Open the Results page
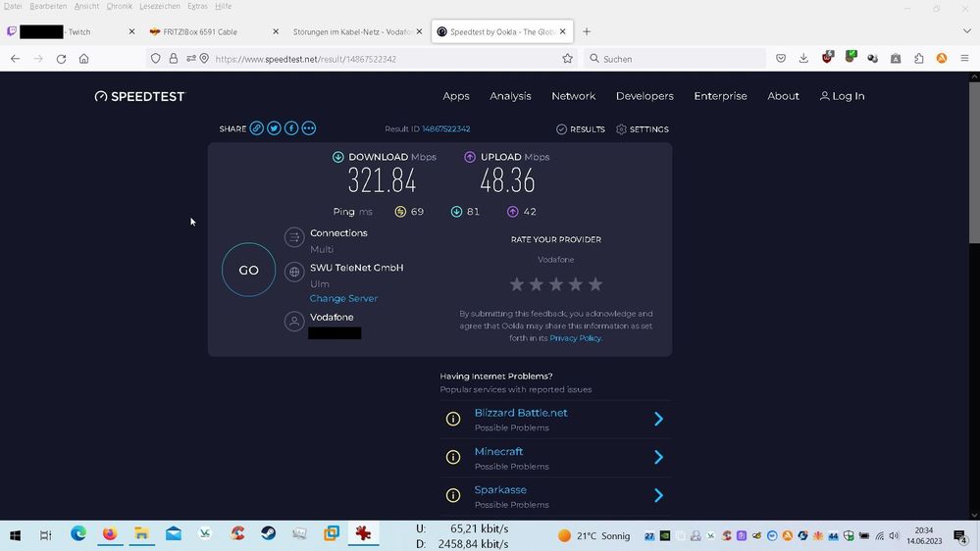The image size is (980, 551). tap(581, 129)
